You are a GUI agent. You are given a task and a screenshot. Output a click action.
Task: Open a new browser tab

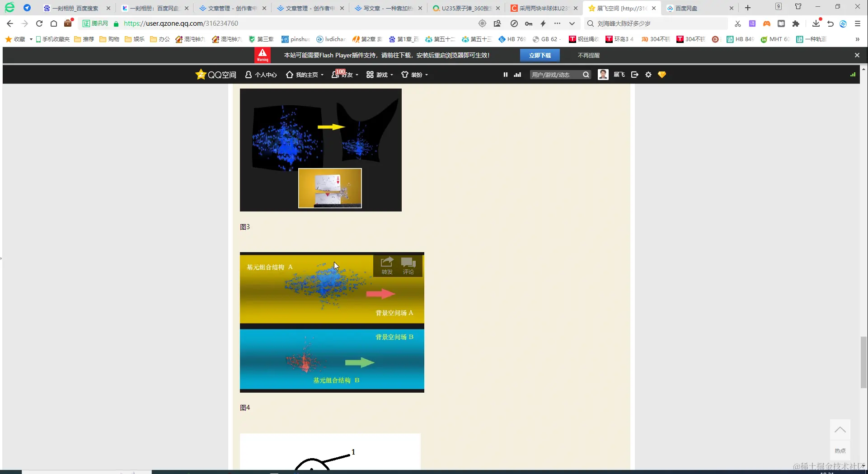pos(748,8)
